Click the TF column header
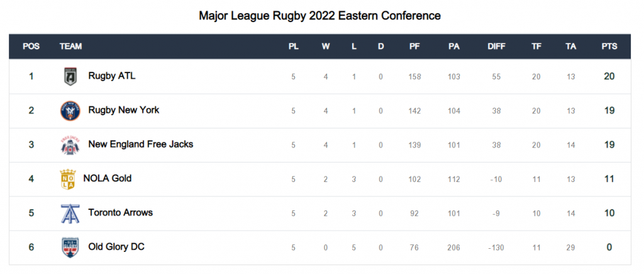Screen dimensions: 644x274 [536, 47]
